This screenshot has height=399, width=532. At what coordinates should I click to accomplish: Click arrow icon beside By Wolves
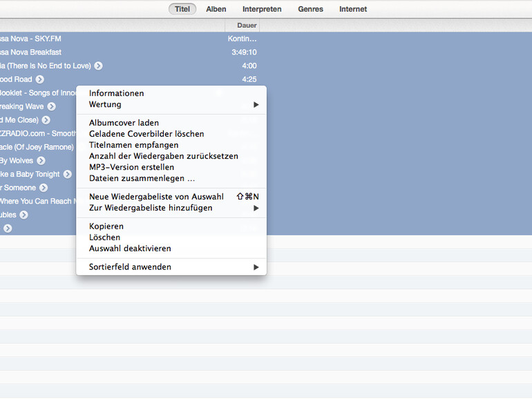coord(41,161)
